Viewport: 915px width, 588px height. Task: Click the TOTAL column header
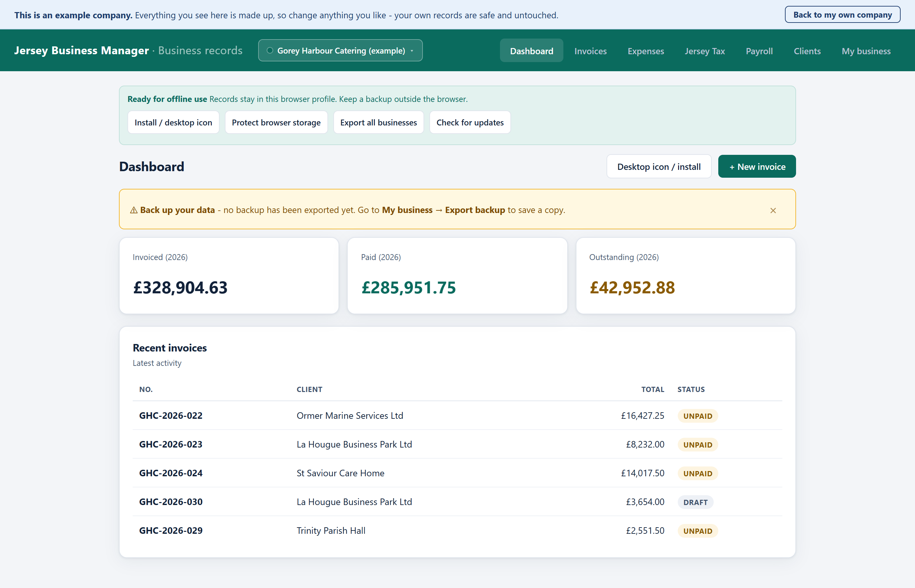coord(653,389)
